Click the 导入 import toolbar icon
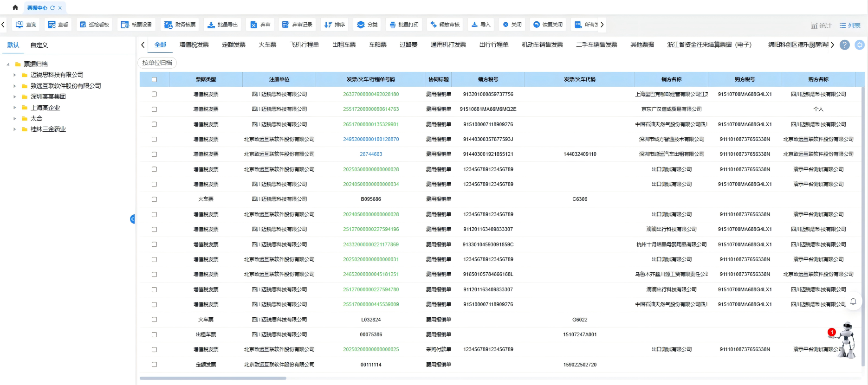The width and height of the screenshot is (868, 385). (474, 25)
